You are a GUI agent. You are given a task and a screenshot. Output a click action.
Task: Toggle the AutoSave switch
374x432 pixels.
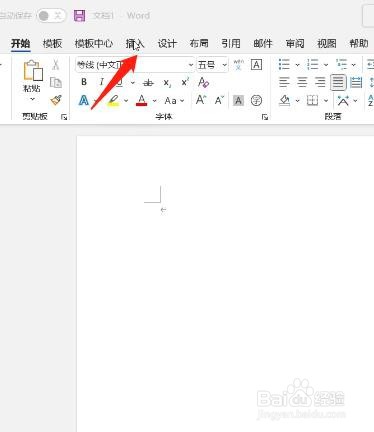[x=51, y=16]
